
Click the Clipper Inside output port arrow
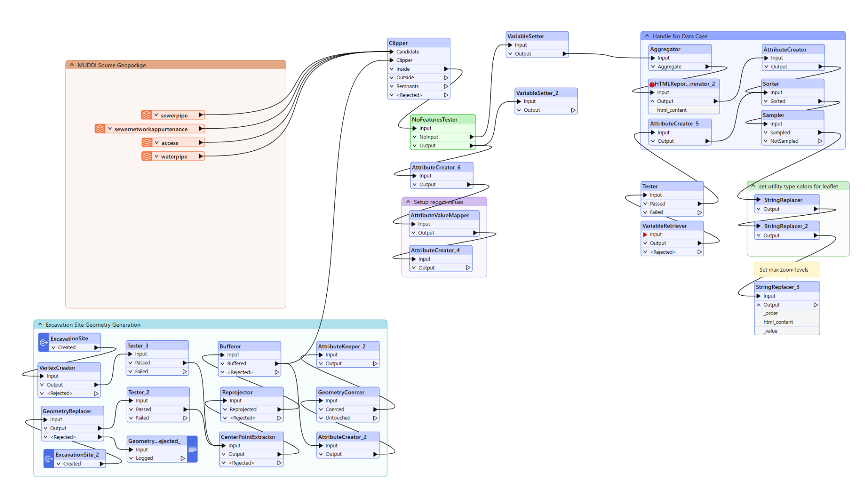pos(446,69)
